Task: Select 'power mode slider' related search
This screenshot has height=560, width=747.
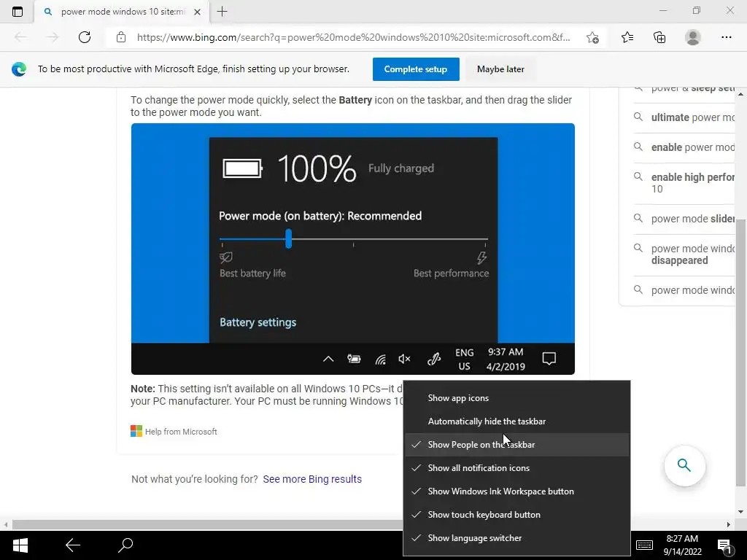Action: [684, 219]
